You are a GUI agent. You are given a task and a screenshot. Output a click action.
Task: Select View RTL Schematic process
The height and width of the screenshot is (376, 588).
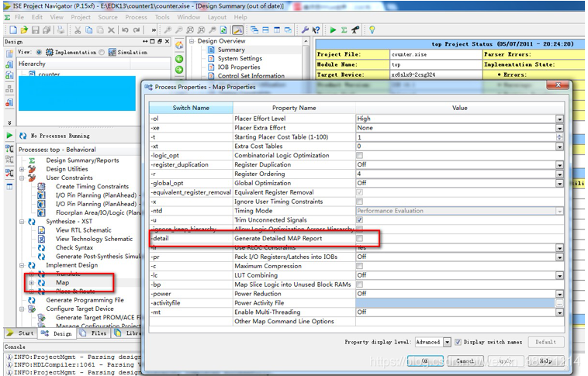84,230
